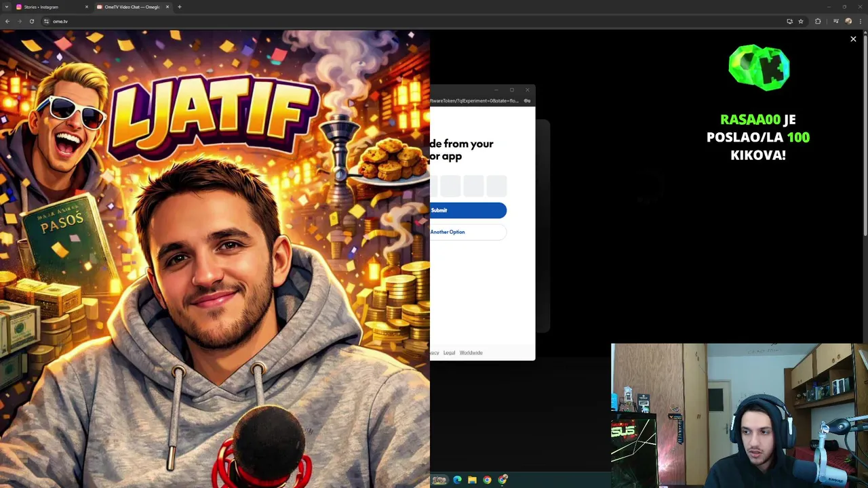Open the tab search dropdown arrow
Screen dimensions: 868x488
pyautogui.click(x=7, y=7)
